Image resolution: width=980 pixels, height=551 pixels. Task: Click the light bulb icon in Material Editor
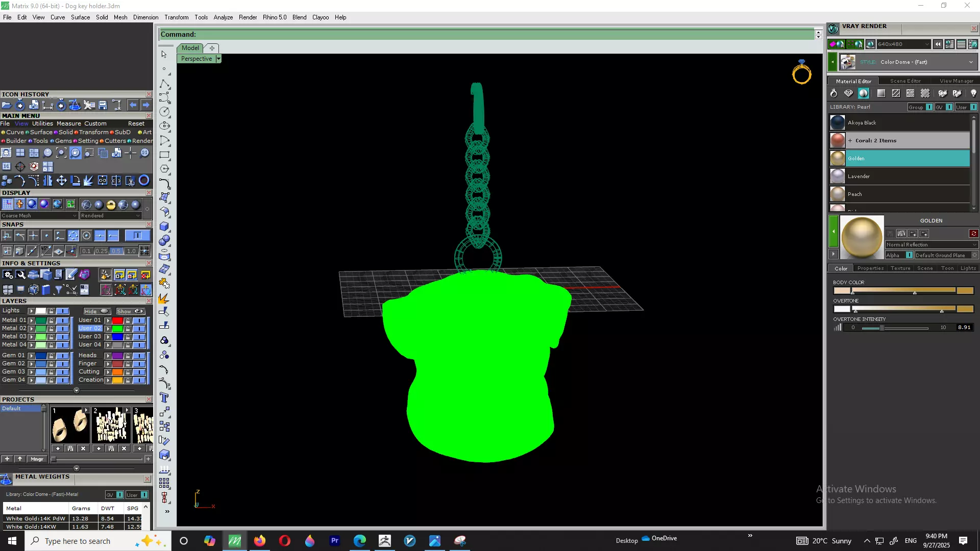[x=973, y=93]
